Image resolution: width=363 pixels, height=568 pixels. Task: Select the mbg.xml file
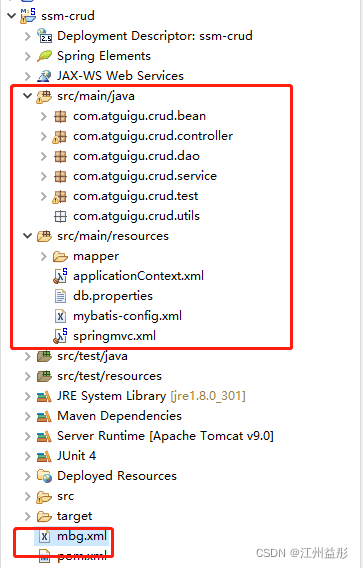pyautogui.click(x=82, y=536)
